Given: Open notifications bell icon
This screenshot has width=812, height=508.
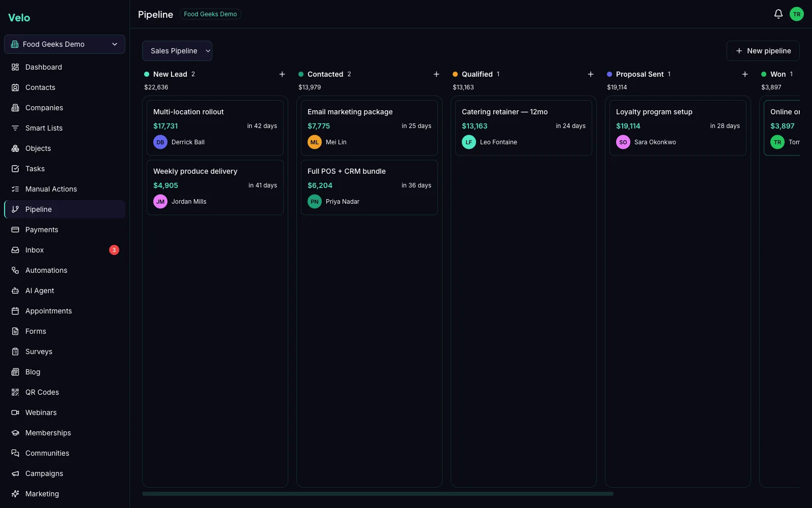Looking at the screenshot, I should coord(778,14).
